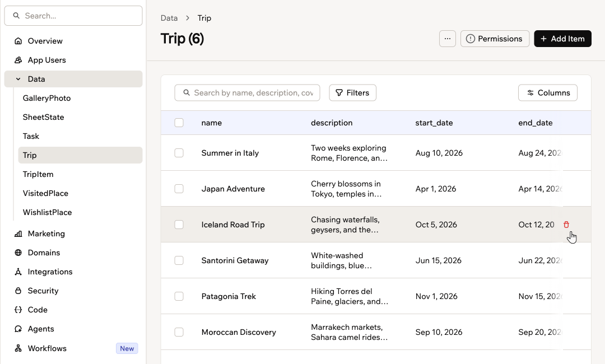The height and width of the screenshot is (364, 605).
Task: Click the App Users people icon
Action: (x=18, y=60)
